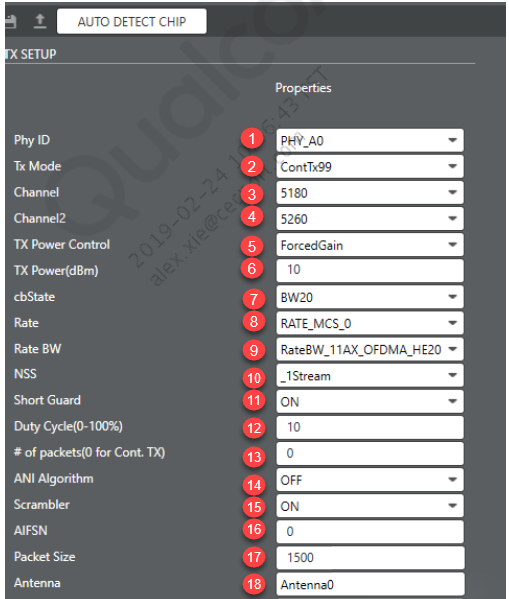Open the Scrambler ON dropdown
The image size is (509, 599).
tap(370, 506)
